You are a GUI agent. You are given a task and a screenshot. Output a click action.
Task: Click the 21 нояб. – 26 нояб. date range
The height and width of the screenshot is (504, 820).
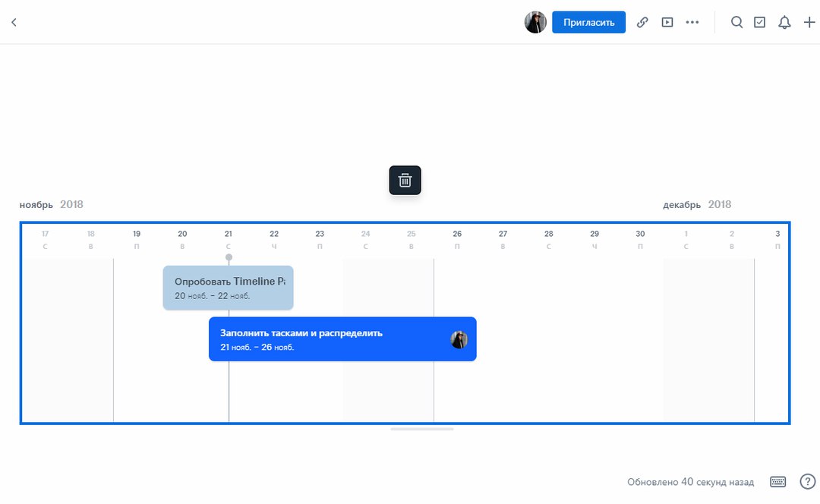pos(257,347)
